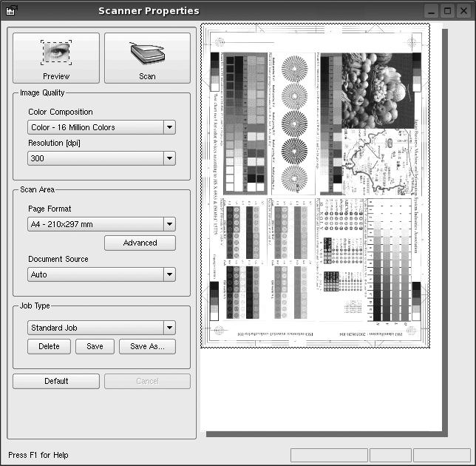The image size is (476, 466).
Task: Click the window icon in the title bar
Action: (12, 10)
